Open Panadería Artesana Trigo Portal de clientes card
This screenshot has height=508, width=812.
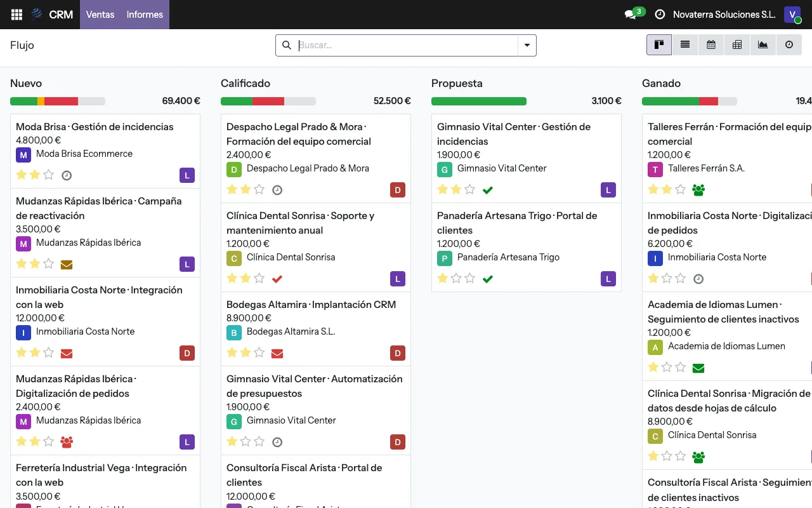point(527,247)
